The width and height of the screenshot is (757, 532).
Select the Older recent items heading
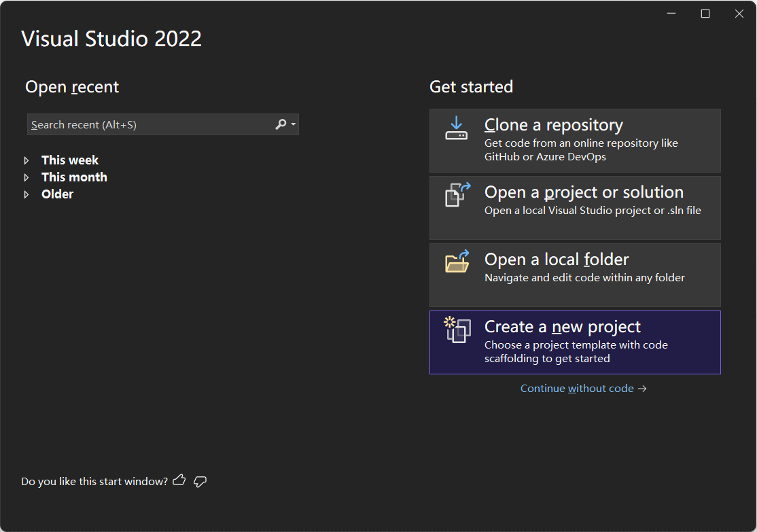point(58,194)
